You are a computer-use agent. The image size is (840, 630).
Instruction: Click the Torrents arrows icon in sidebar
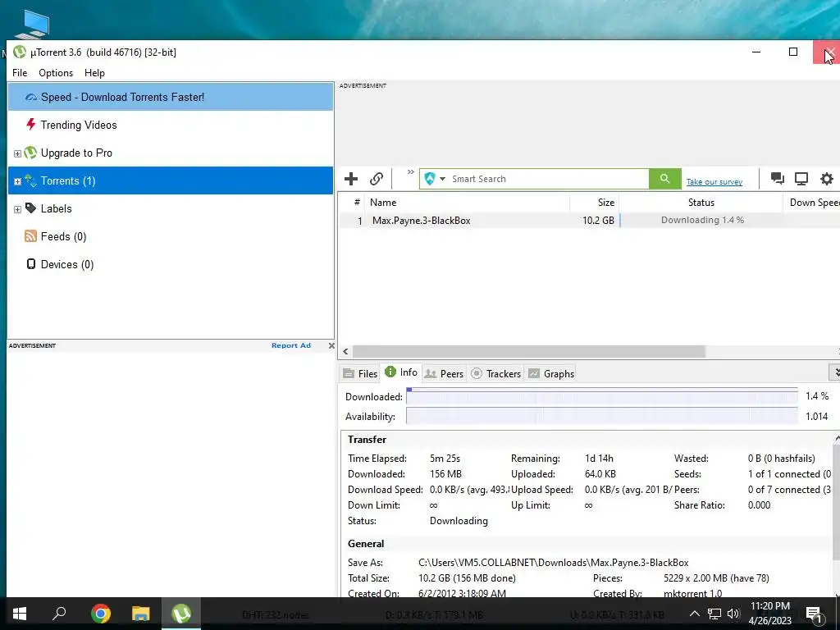[30, 180]
